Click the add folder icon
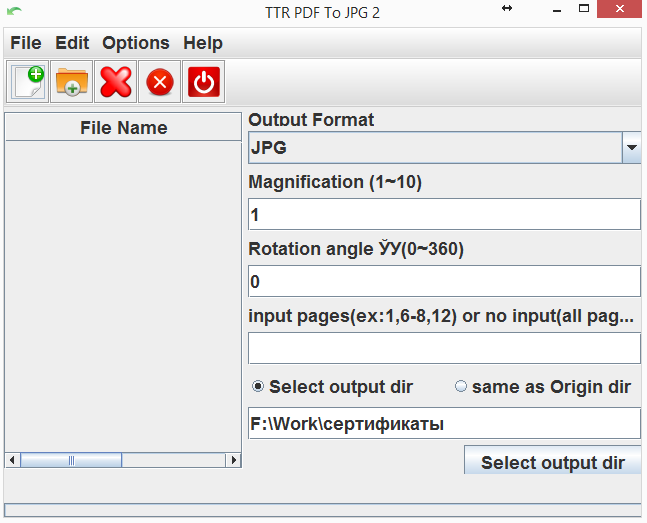 [x=72, y=82]
